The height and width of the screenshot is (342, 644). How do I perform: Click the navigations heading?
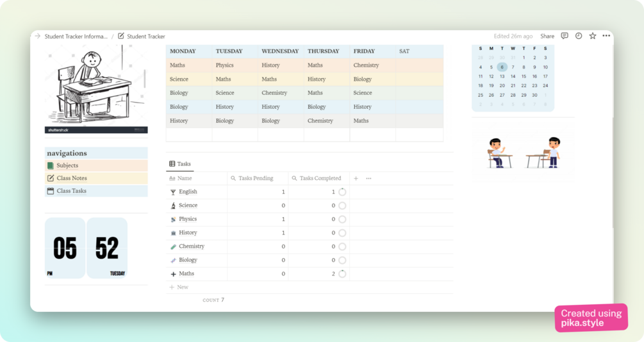click(67, 153)
